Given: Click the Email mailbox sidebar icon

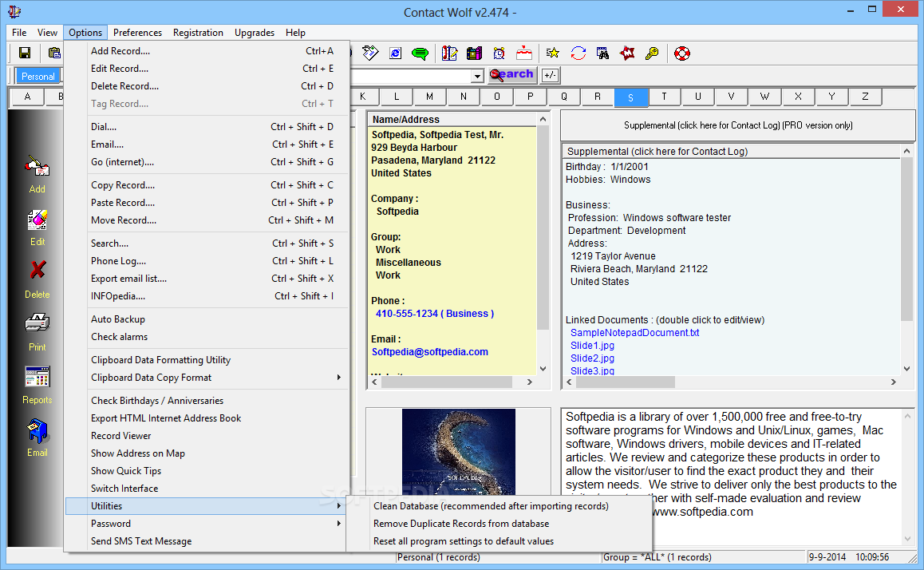Looking at the screenshot, I should 38,431.
